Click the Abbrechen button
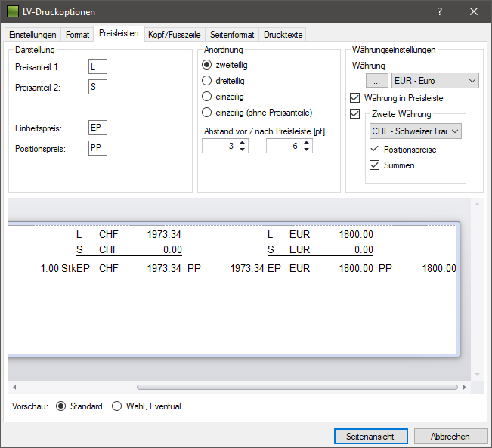Screen dimensions: 492x448 [450, 437]
